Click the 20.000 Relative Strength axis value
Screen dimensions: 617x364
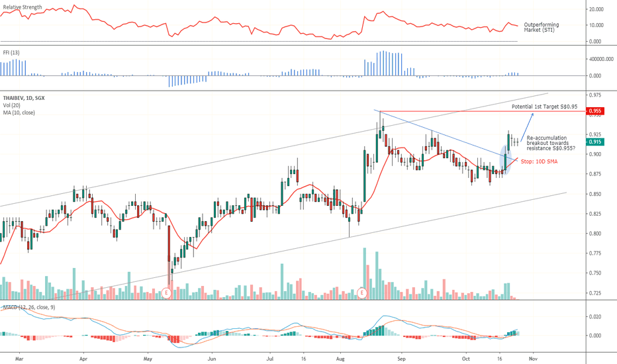click(596, 9)
